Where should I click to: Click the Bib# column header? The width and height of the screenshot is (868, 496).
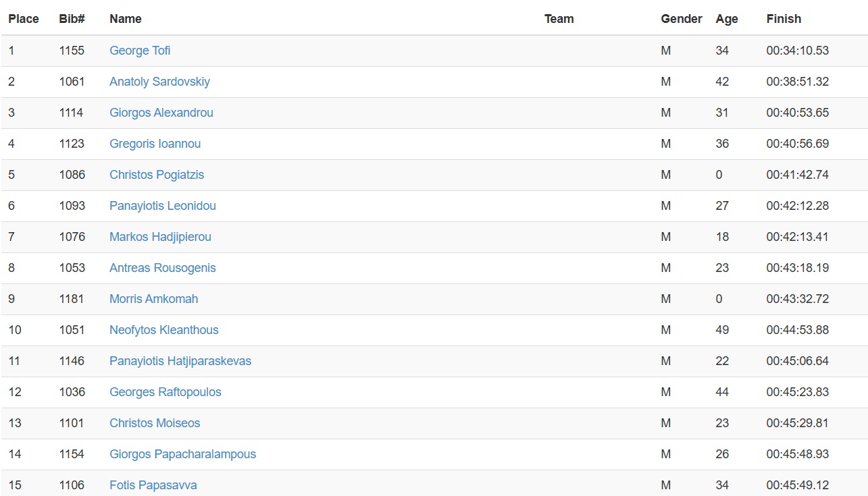(x=72, y=19)
